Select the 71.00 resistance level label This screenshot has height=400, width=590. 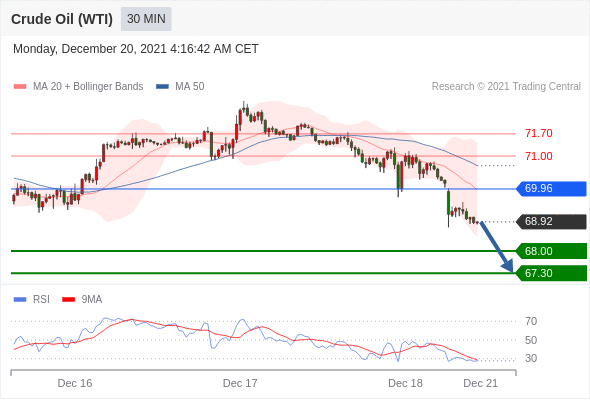tap(539, 156)
